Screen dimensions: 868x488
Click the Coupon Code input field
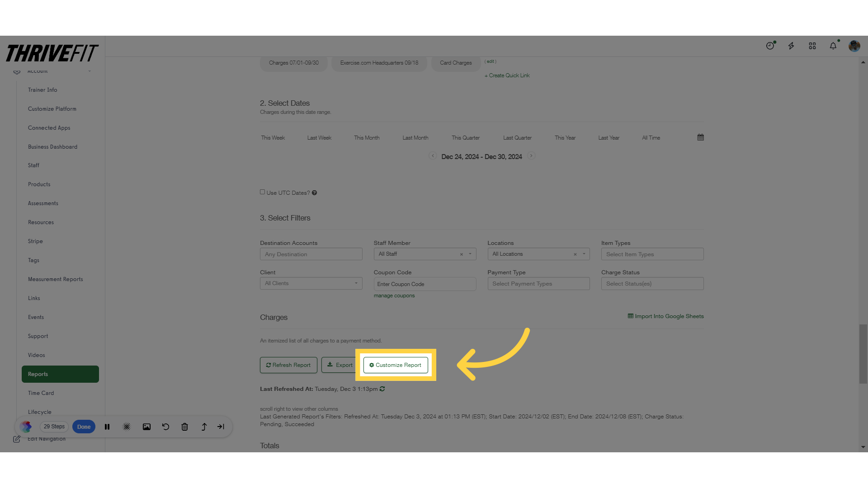click(425, 284)
